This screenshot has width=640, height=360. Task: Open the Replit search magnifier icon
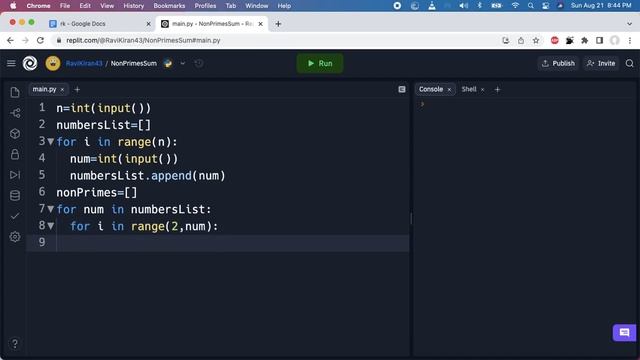pos(629,63)
